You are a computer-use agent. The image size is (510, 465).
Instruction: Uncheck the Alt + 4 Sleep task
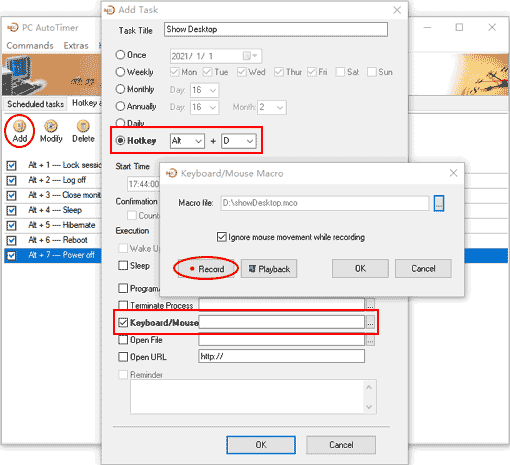tap(11, 210)
